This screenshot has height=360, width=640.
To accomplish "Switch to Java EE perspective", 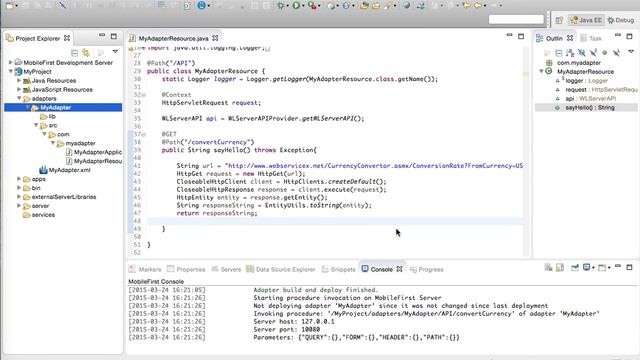I will (586, 20).
